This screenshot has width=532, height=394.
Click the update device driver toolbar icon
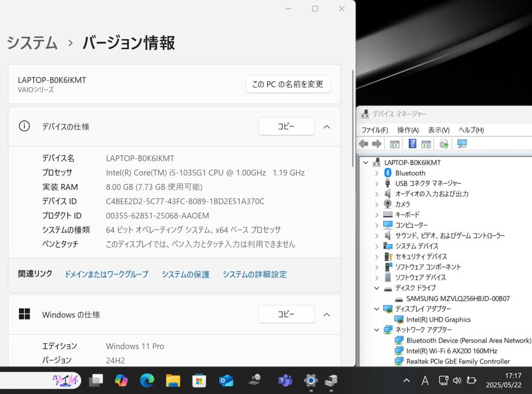[444, 144]
